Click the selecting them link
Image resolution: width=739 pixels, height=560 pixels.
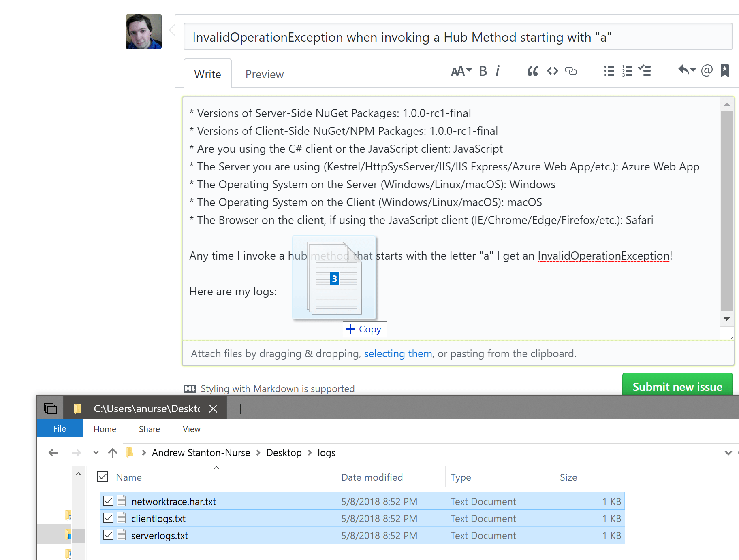[x=398, y=353]
